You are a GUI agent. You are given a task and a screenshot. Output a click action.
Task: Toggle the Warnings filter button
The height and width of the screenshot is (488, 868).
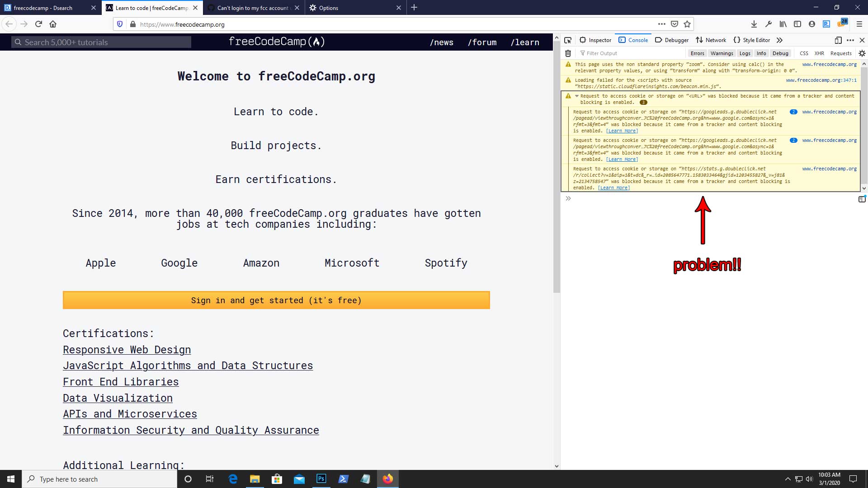tap(722, 53)
